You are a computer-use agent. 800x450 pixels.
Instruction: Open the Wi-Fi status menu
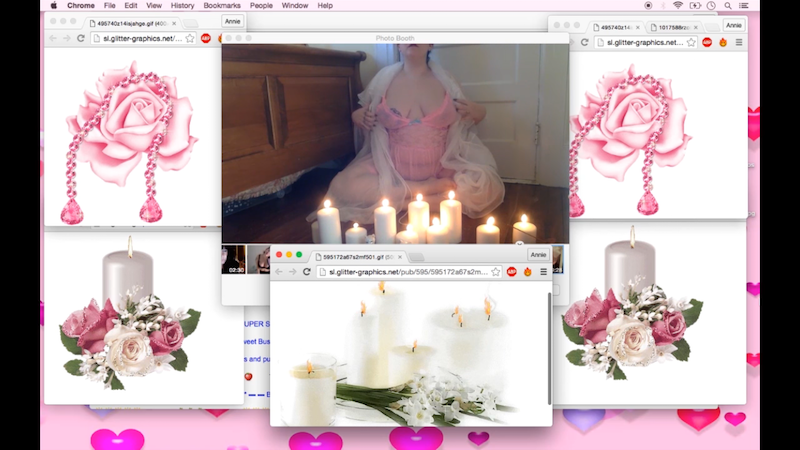click(x=677, y=5)
